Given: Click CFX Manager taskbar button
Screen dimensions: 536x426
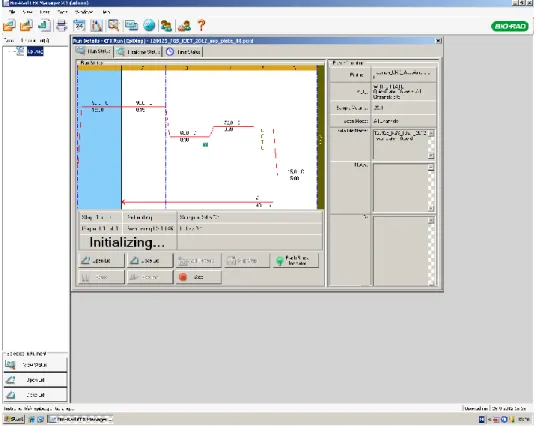Looking at the screenshot, I should coord(81,419).
